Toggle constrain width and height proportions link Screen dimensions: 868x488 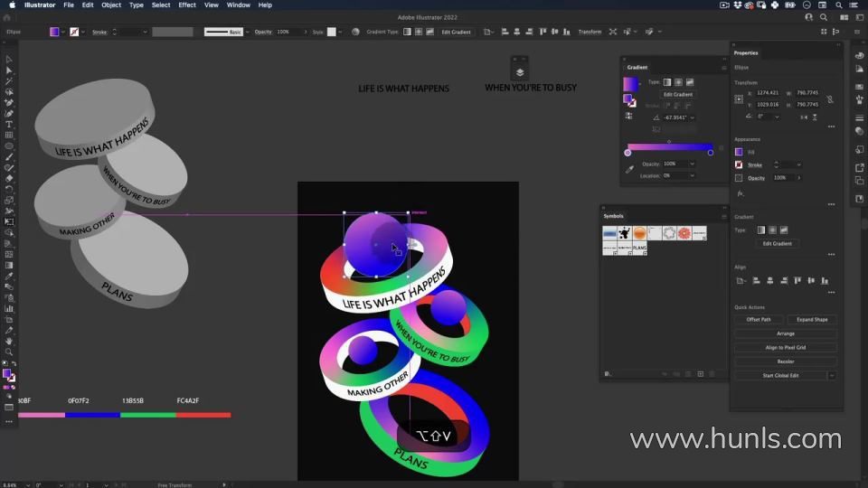click(x=830, y=99)
